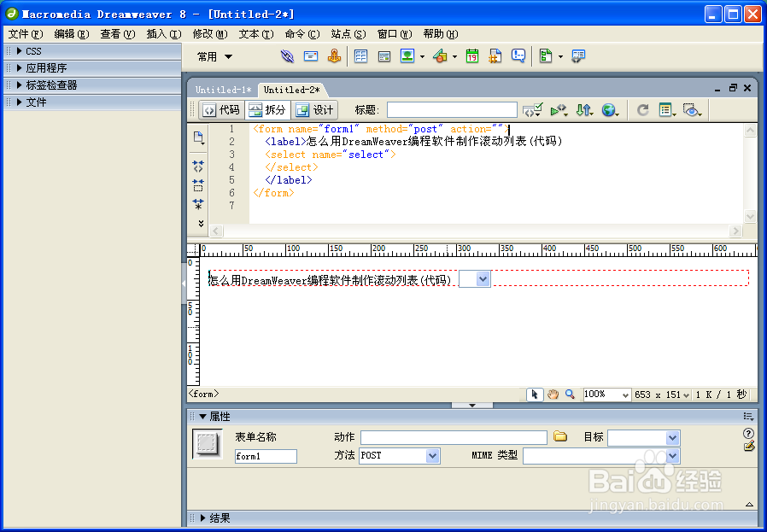This screenshot has height=532, width=767.
Task: Click the Images insert icon
Action: pos(407,56)
